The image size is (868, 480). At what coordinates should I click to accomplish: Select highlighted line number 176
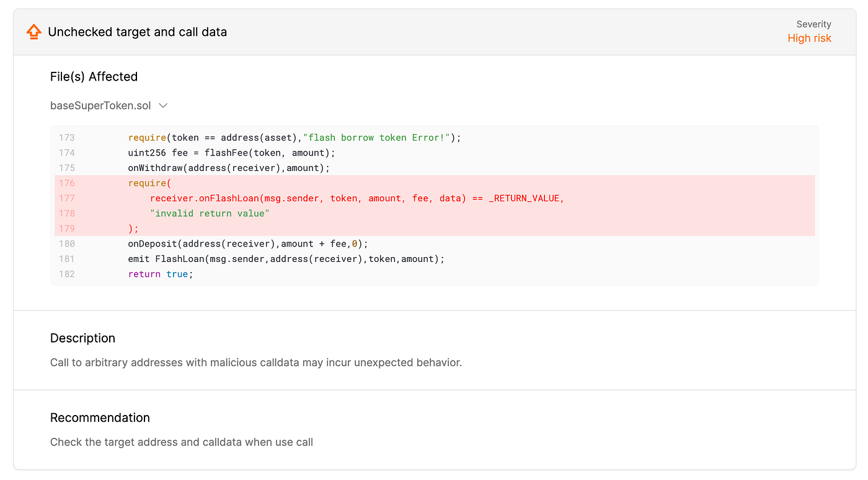coord(67,183)
